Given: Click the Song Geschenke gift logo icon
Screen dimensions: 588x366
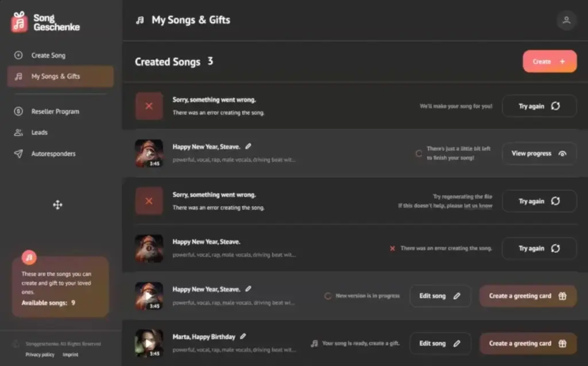Looking at the screenshot, I should tap(20, 22).
